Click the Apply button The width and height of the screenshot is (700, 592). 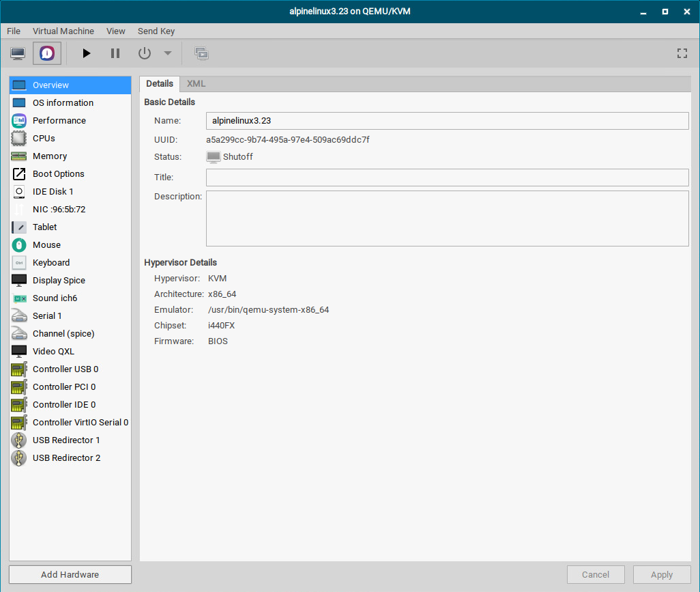tap(662, 574)
